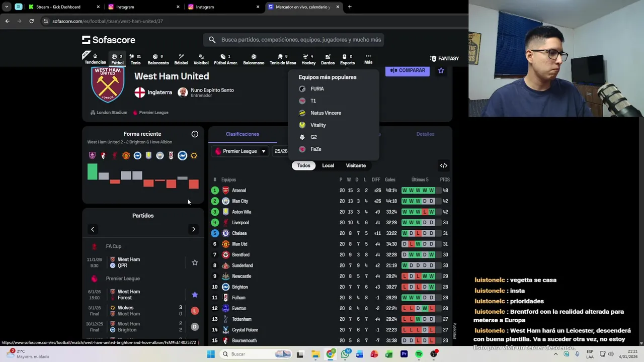This screenshot has height=362, width=644.
Task: Select the Todos standings filter
Action: (303, 165)
